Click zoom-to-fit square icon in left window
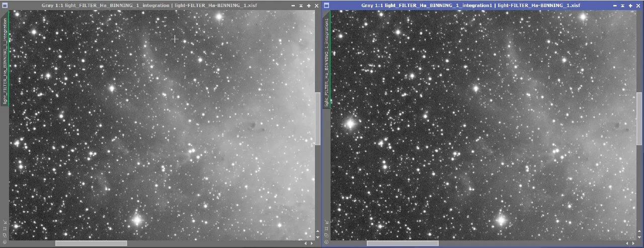The width and height of the screenshot is (644, 248). pos(5,228)
